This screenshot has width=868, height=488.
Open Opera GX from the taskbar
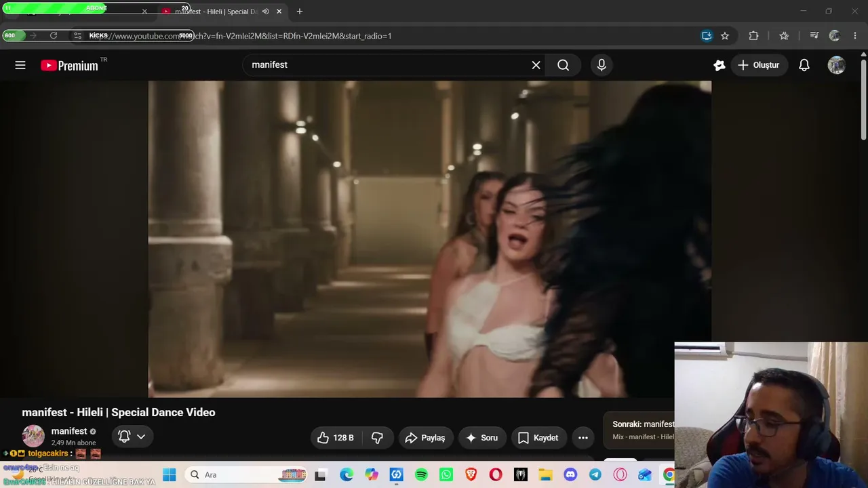click(620, 475)
